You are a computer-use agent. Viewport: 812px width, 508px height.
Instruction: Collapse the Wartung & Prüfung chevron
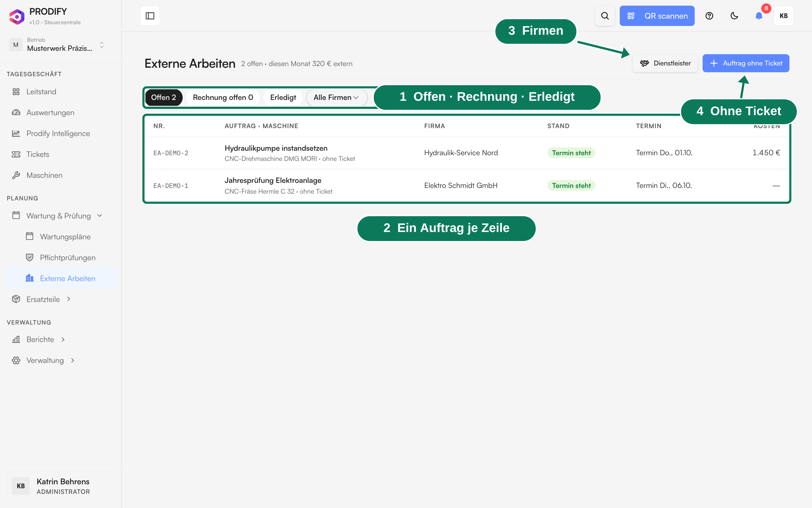100,216
